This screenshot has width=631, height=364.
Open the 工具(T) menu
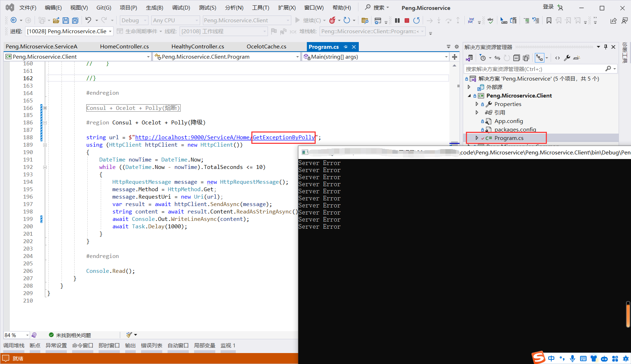coord(261,8)
